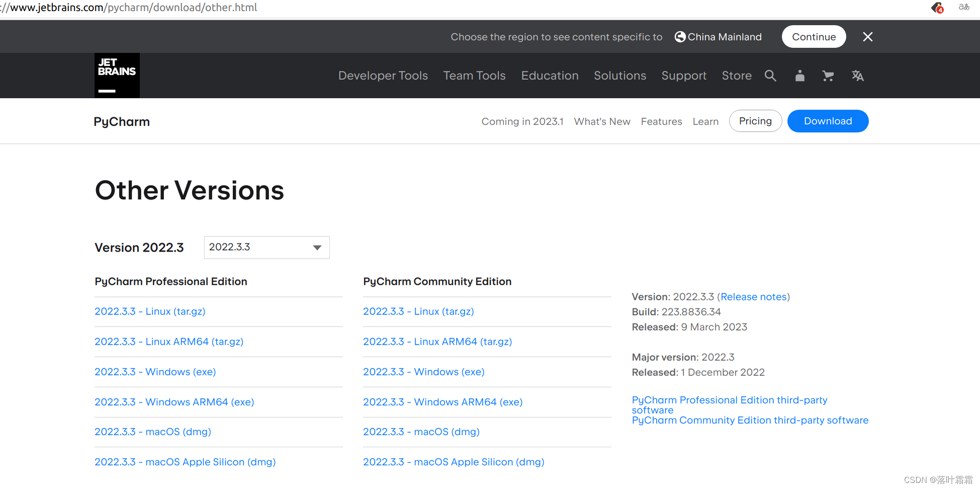The height and width of the screenshot is (489, 980).
Task: Download Community 2022.3.3 Linux ARM64 (tar.gz)
Action: pyautogui.click(x=437, y=342)
